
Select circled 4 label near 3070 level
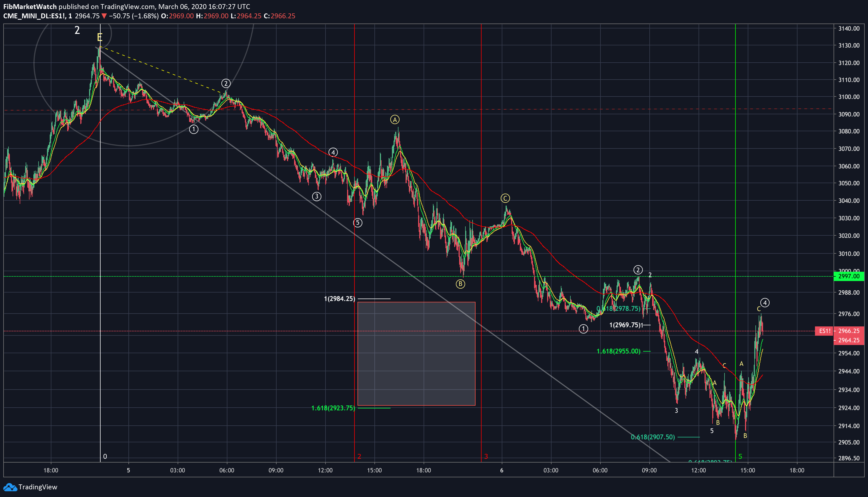click(333, 152)
